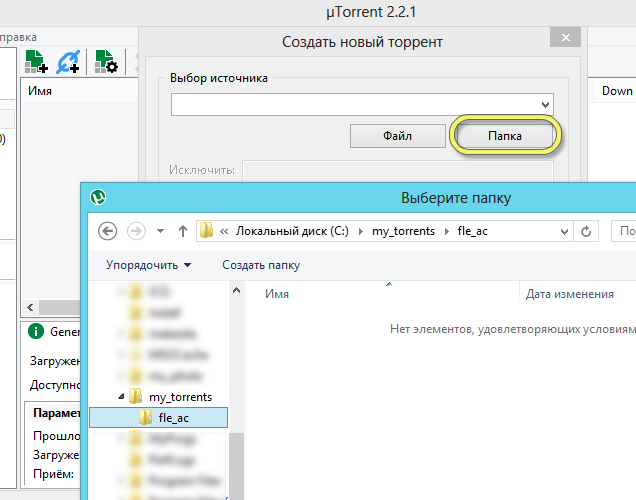
Task: Click fle_ac in the address path
Action: (x=473, y=231)
